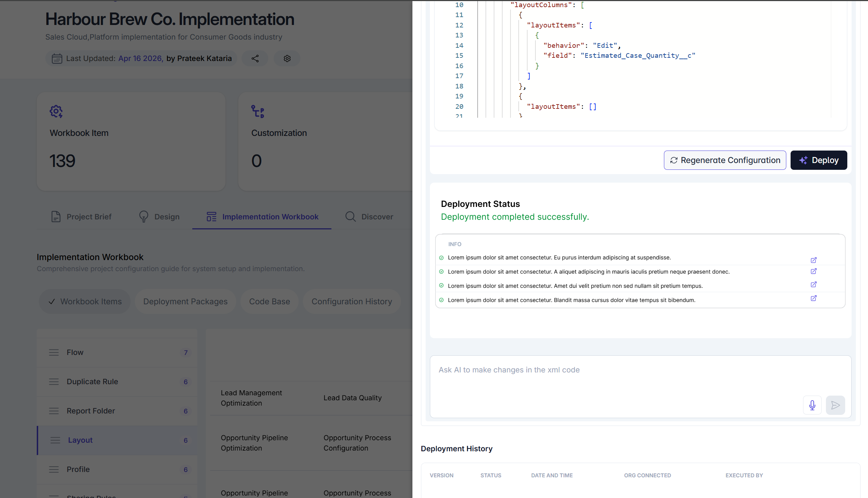868x498 pixels.
Task: Click Regenerate Configuration button
Action: (x=725, y=160)
